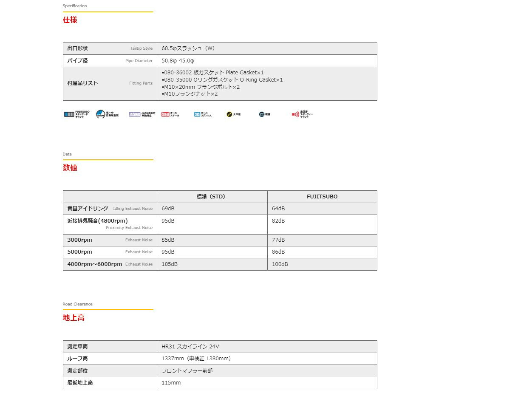Click the FUJITSUBO standard sound icon

[x=76, y=114]
